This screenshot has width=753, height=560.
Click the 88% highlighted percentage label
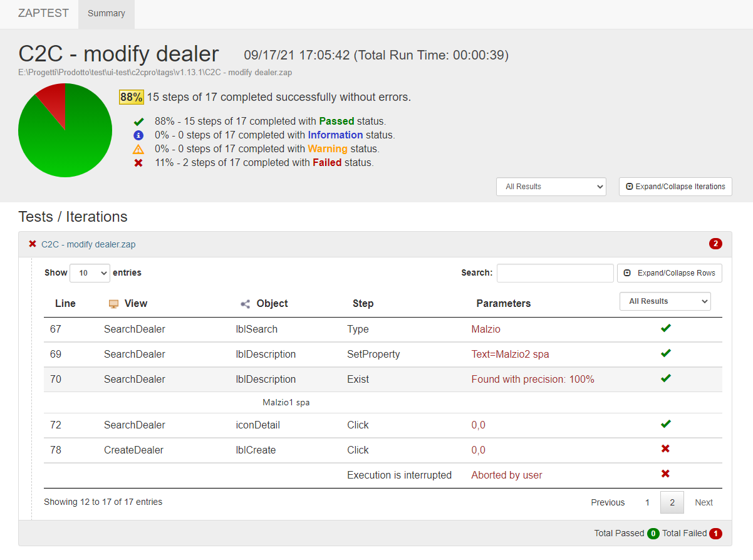click(x=132, y=97)
